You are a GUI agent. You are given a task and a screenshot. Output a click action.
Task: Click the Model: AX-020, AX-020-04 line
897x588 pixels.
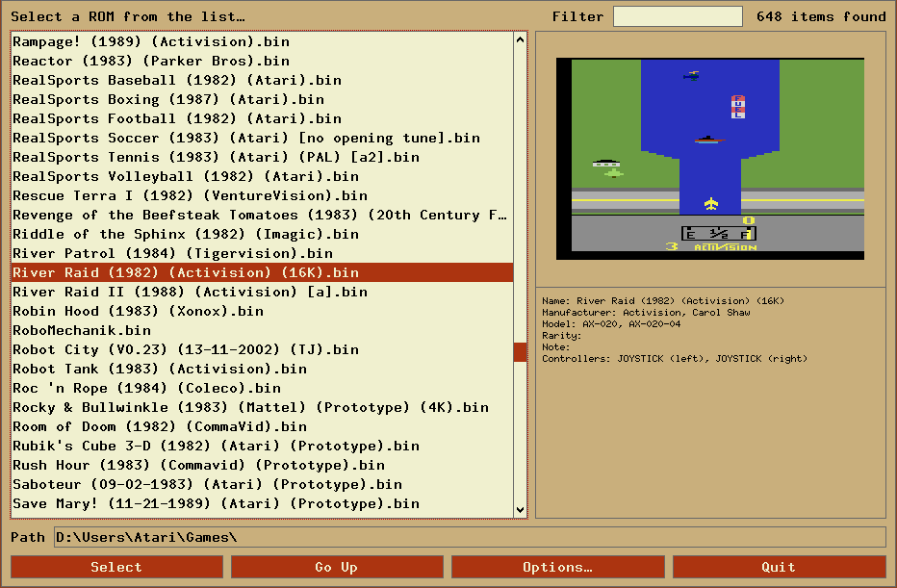tap(611, 323)
